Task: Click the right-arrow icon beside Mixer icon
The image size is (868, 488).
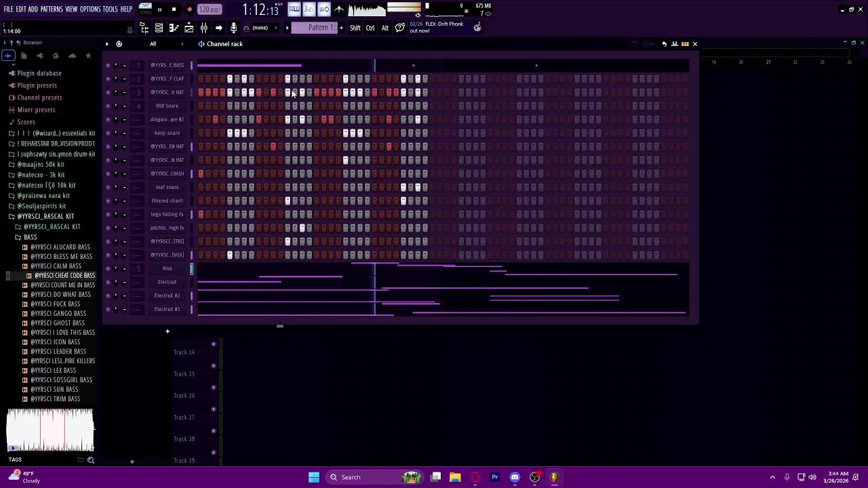Action: 218,28
